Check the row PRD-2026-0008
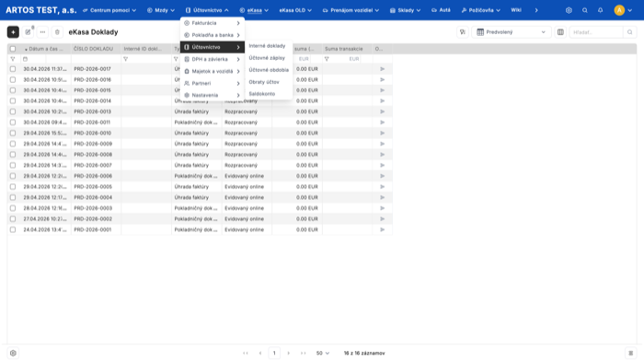This screenshot has width=644, height=362. click(13, 154)
